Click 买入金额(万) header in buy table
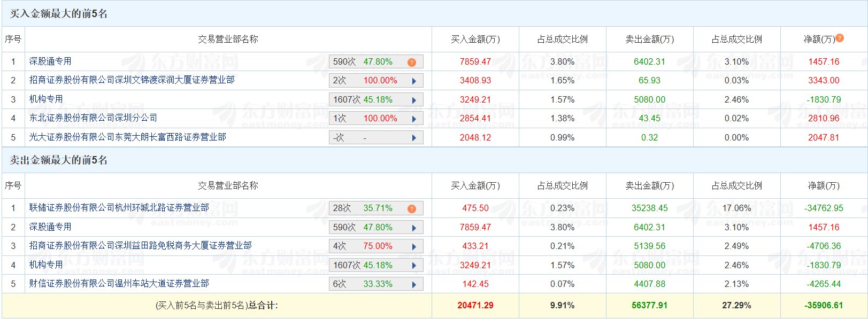868x319 pixels. (x=475, y=39)
